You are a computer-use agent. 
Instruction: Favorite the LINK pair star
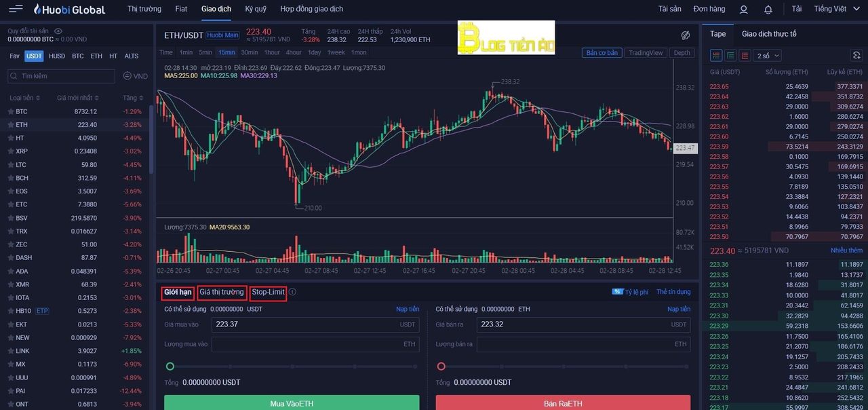pyautogui.click(x=11, y=351)
